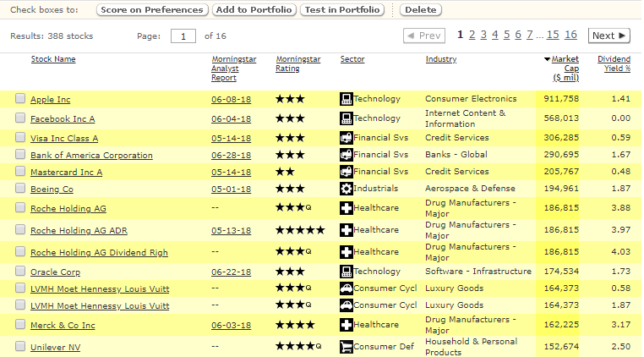Select the Oracle Corp checkbox

click(20, 271)
